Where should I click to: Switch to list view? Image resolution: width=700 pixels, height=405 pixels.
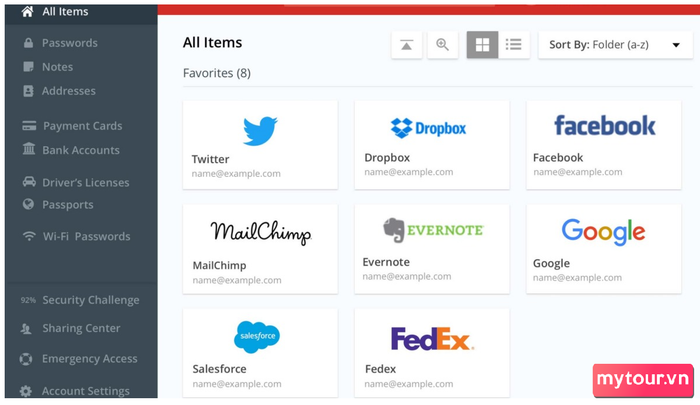(514, 45)
